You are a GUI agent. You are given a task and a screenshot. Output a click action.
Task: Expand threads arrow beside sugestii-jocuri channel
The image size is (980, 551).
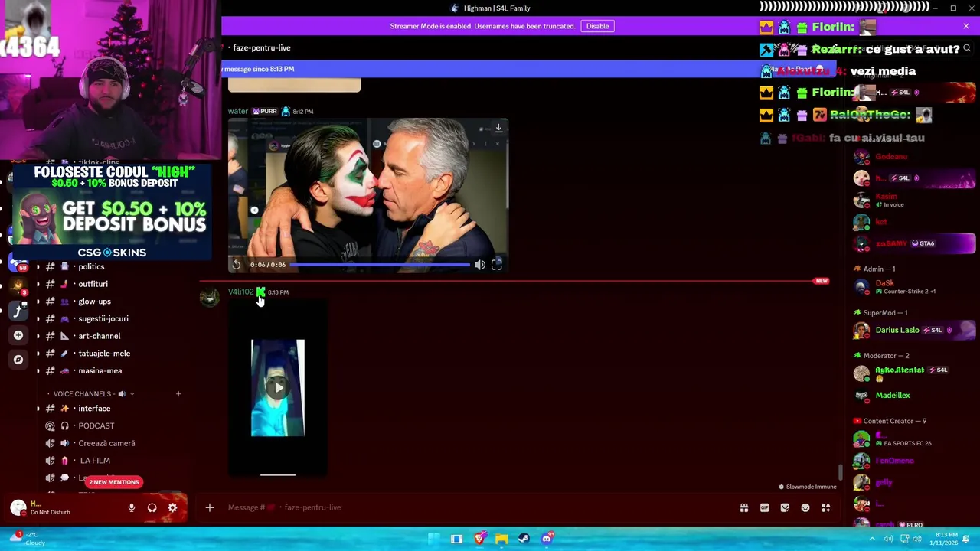coord(38,319)
